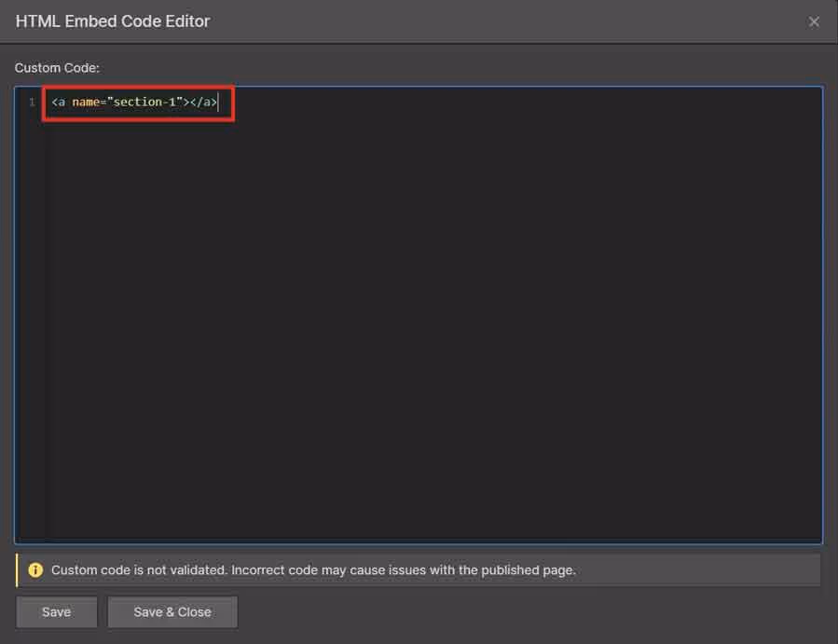This screenshot has width=838, height=644.
Task: Click the Save button
Action: click(56, 612)
